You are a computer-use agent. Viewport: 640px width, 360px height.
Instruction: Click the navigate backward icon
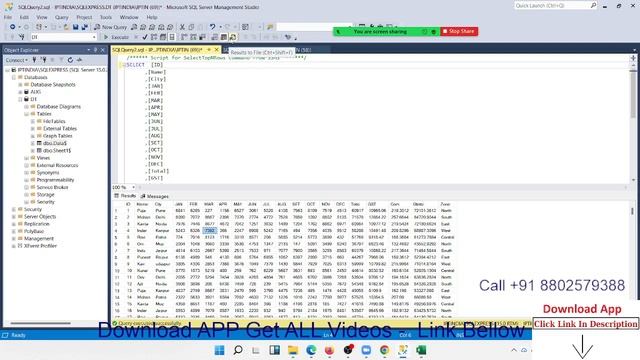(x=13, y=27)
